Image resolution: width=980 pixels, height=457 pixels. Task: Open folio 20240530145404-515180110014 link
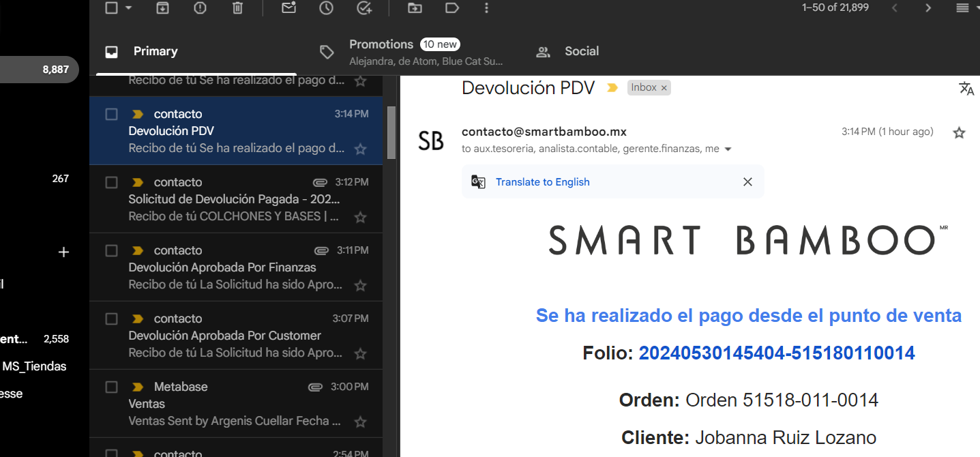tap(777, 353)
